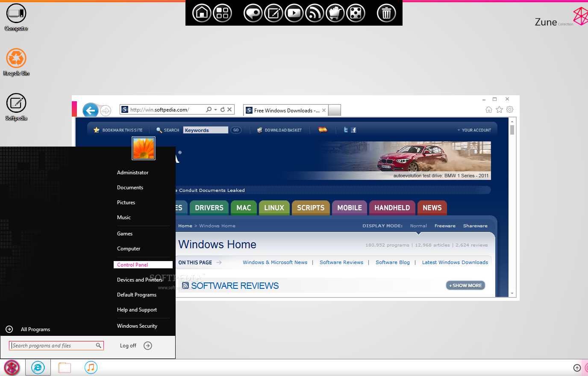Switch to Free Windows Downloads browser tab
This screenshot has width=588, height=376.
pos(286,110)
